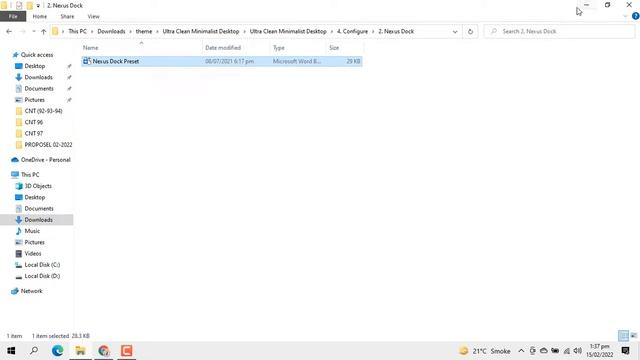This screenshot has height=360, width=640.
Task: Open CNT (92-93-94) folder
Action: 43,111
